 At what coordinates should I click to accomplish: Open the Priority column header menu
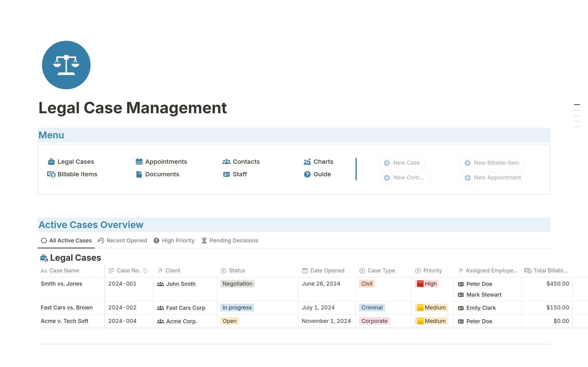click(432, 271)
